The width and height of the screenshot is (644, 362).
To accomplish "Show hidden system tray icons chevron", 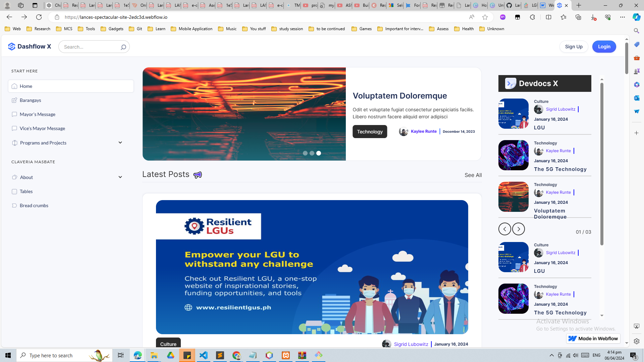I will click(x=551, y=355).
